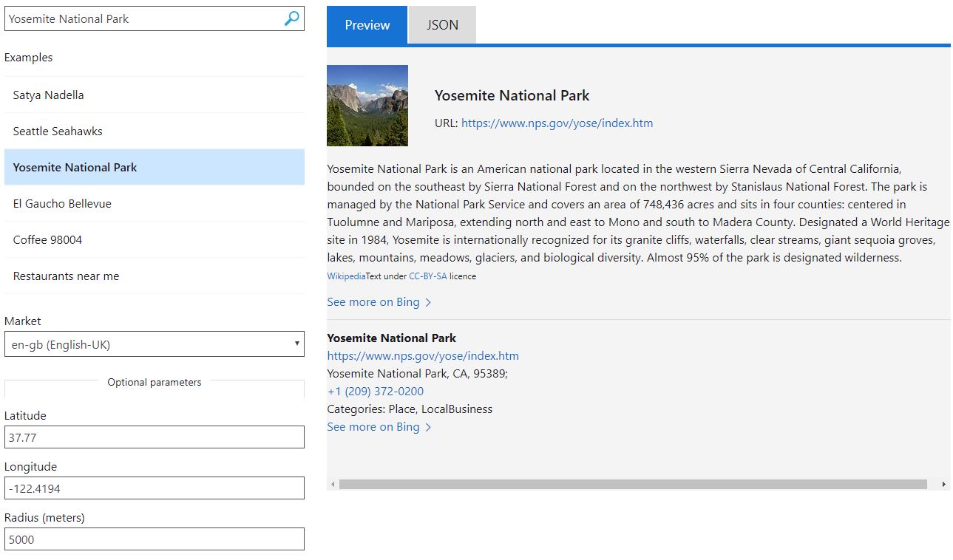Click the Optional parameters label
Screen dimensions: 953x560
(155, 382)
